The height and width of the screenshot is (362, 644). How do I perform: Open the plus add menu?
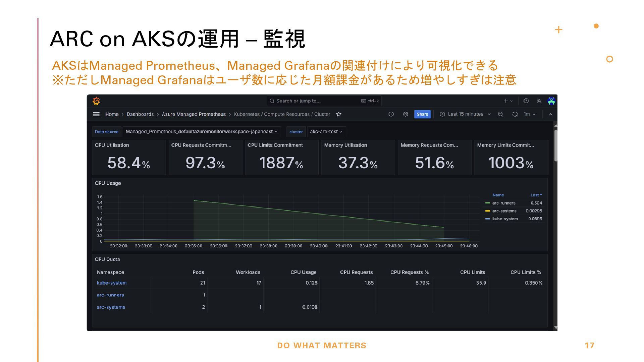pos(508,101)
